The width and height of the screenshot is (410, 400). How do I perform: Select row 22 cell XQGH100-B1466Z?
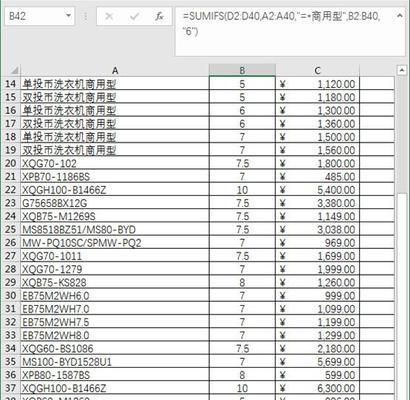[x=115, y=190]
